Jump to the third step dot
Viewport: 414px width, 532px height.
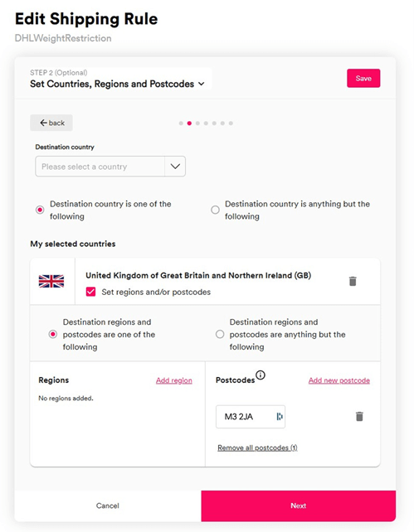click(197, 123)
